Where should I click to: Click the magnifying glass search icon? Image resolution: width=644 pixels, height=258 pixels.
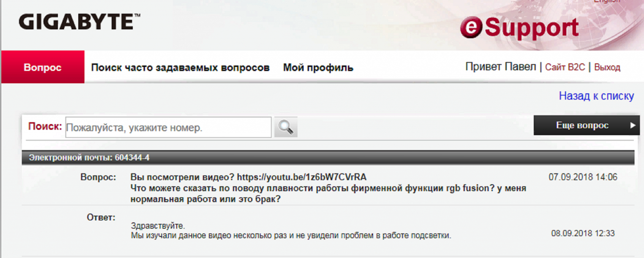coord(286,127)
